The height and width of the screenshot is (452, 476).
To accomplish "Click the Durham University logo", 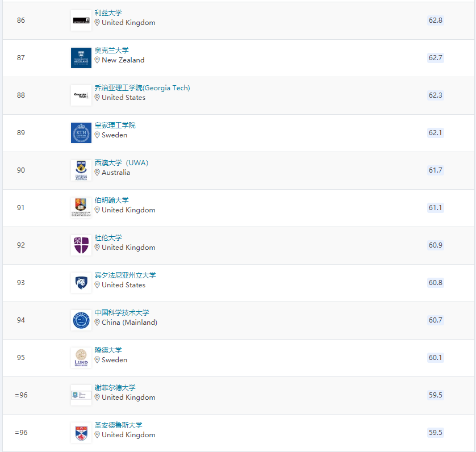I will pos(81,245).
